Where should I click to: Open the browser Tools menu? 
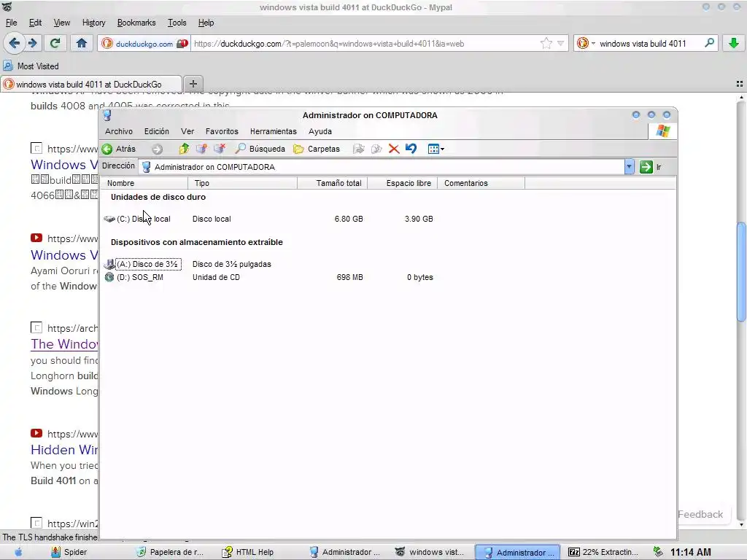coord(177,23)
